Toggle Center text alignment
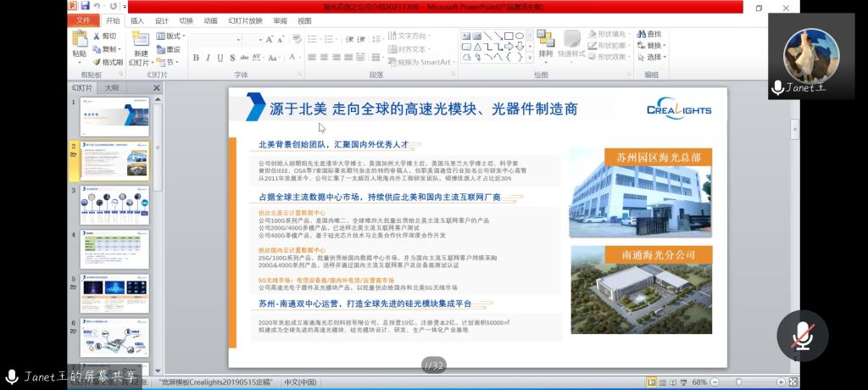 pyautogui.click(x=325, y=58)
